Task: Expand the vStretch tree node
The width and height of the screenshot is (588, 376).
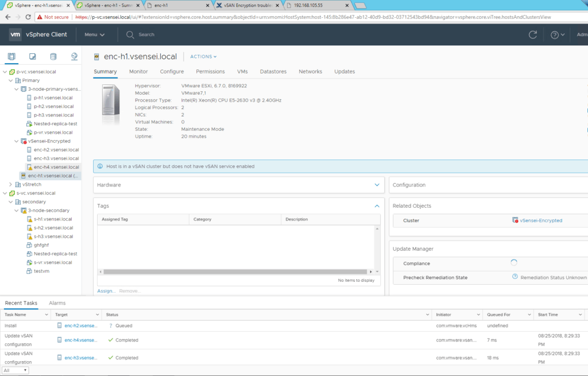Action: [x=11, y=184]
